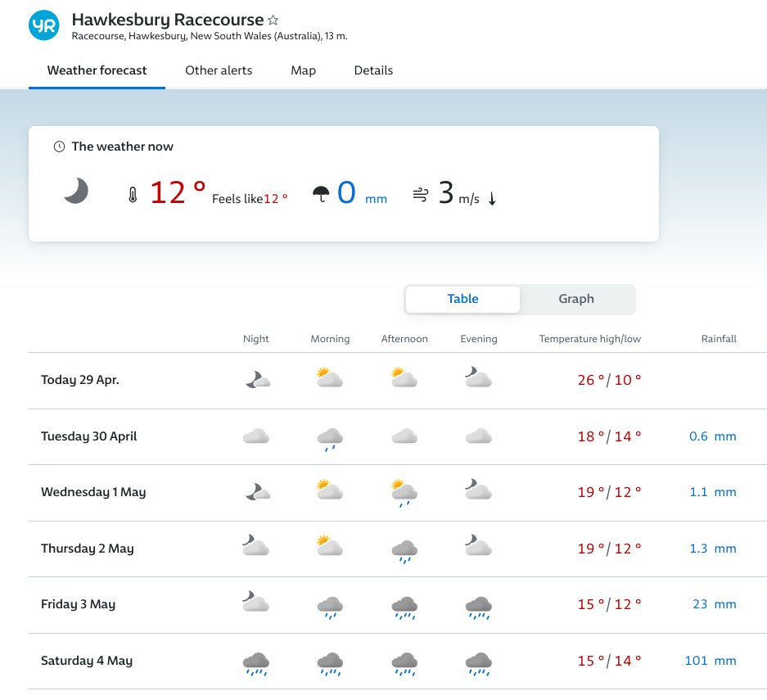Image resolution: width=767 pixels, height=700 pixels.
Task: Click the 15°/14° temperature value
Action: [x=609, y=661]
